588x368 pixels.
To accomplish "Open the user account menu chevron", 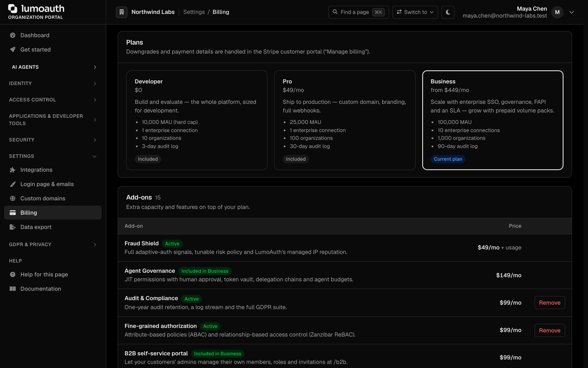I will pos(572,12).
